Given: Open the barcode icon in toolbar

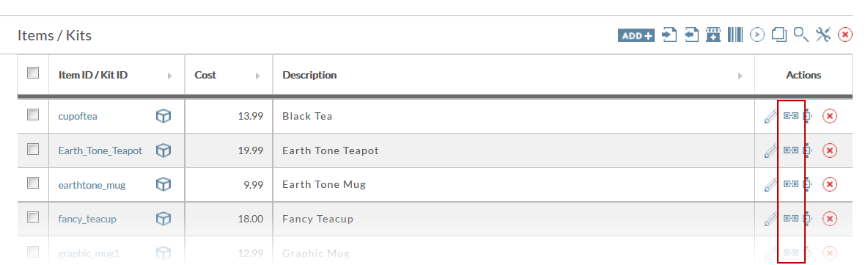Looking at the screenshot, I should [x=735, y=35].
